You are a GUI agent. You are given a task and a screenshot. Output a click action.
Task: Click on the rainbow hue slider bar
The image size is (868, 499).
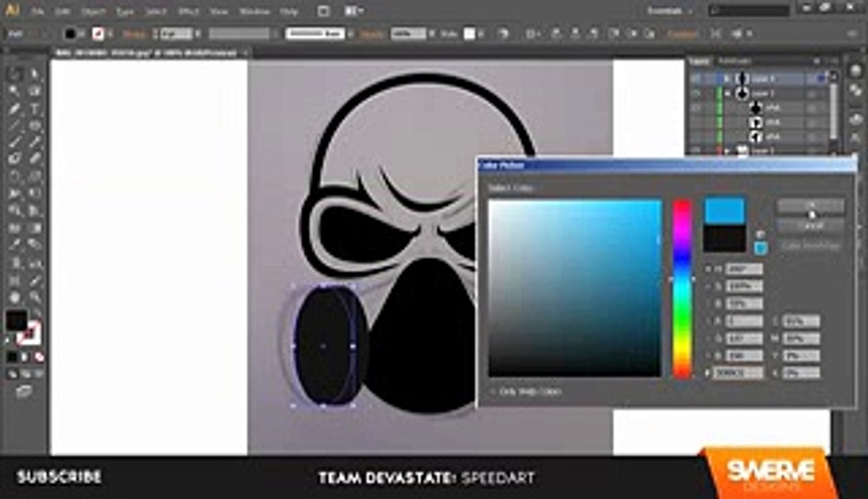point(682,288)
